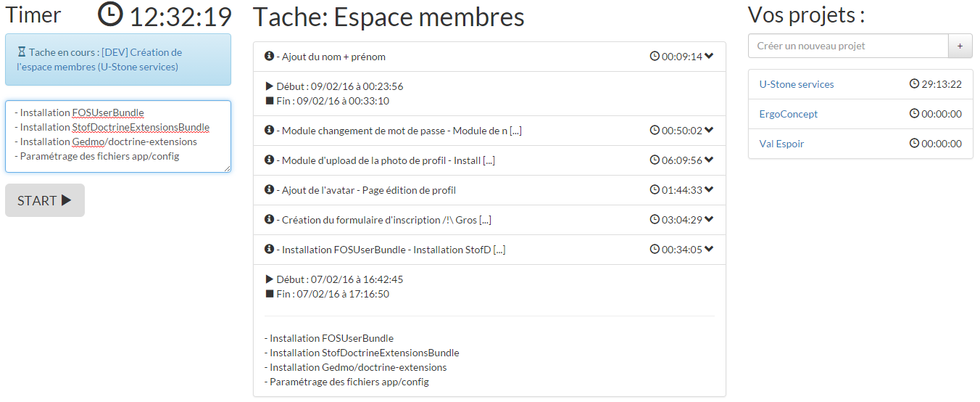This screenshot has width=980, height=402.
Task: Click info icon on 'Installation FOSUserBundle' entry
Action: 269,250
